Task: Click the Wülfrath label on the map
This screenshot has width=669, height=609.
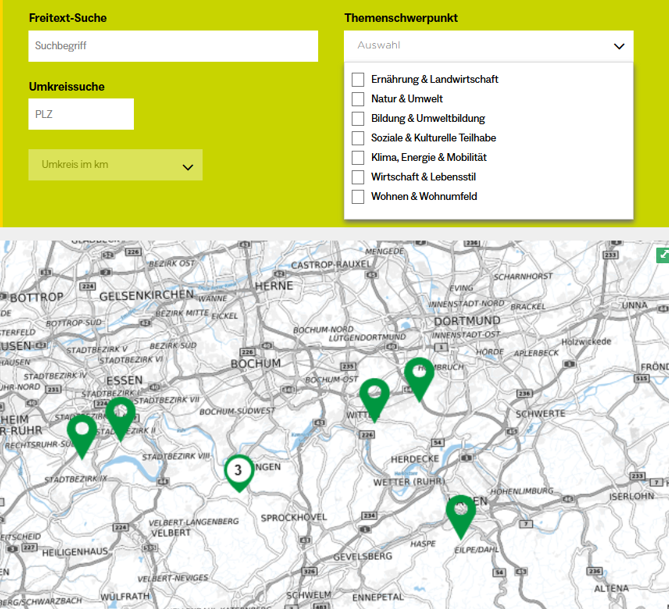Action: click(125, 596)
